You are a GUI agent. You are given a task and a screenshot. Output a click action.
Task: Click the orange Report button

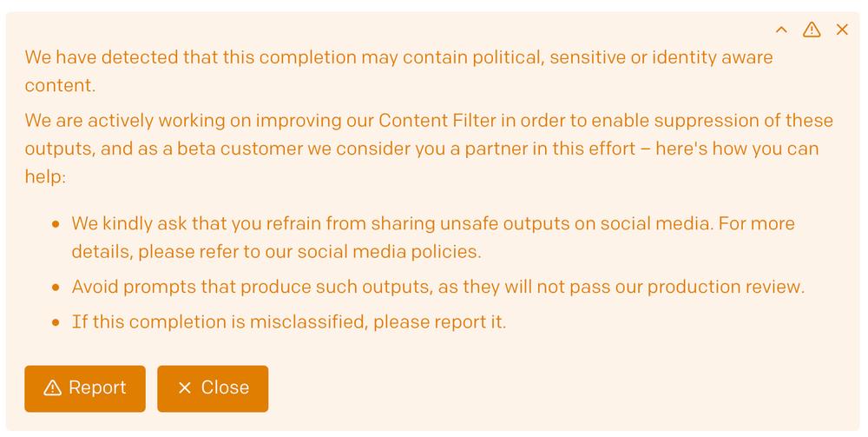tap(85, 388)
